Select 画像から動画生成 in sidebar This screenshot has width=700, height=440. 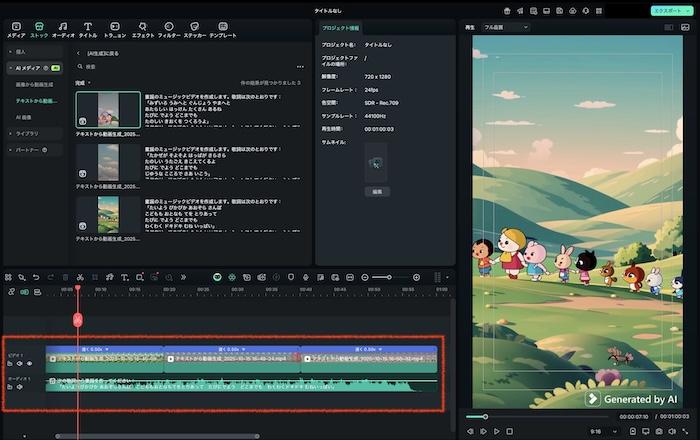click(x=34, y=84)
